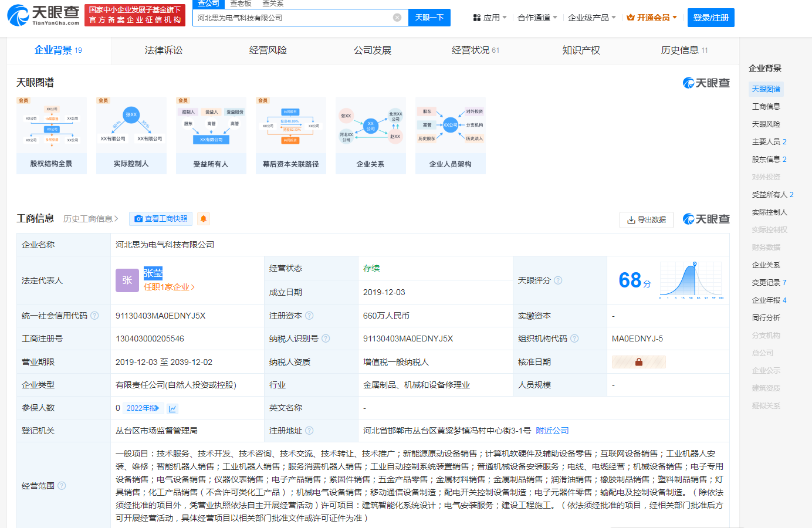
Task: Click help icon beside 统一社会信用代码
Action: (94, 316)
